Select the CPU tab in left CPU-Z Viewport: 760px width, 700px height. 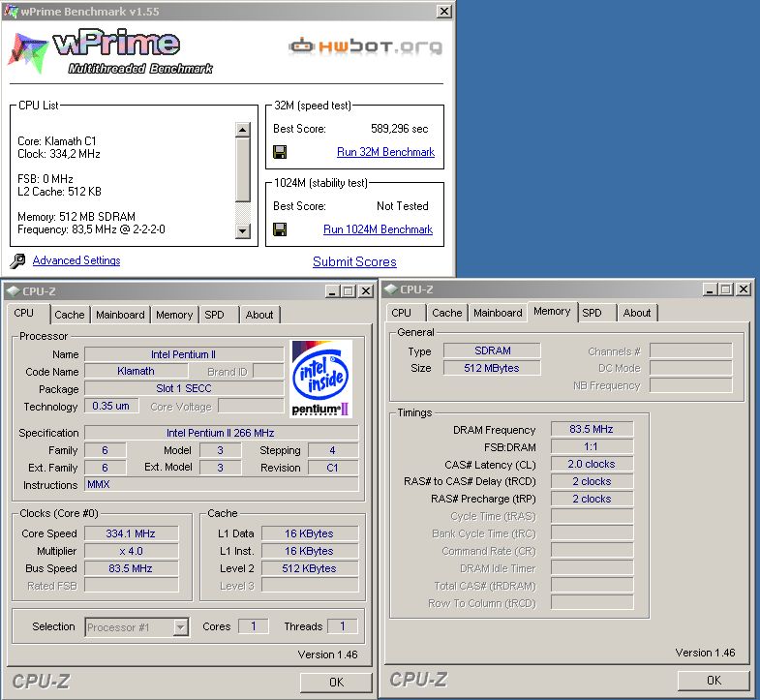(28, 313)
